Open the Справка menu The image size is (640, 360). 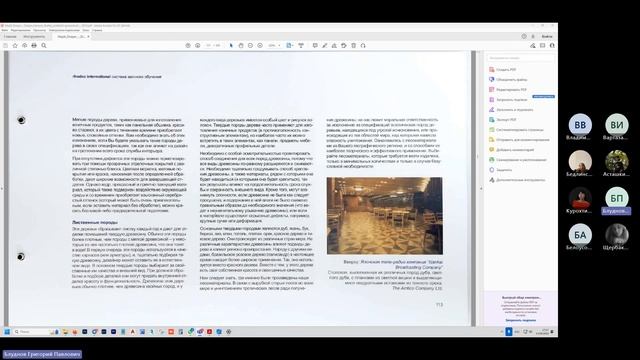tap(97, 30)
